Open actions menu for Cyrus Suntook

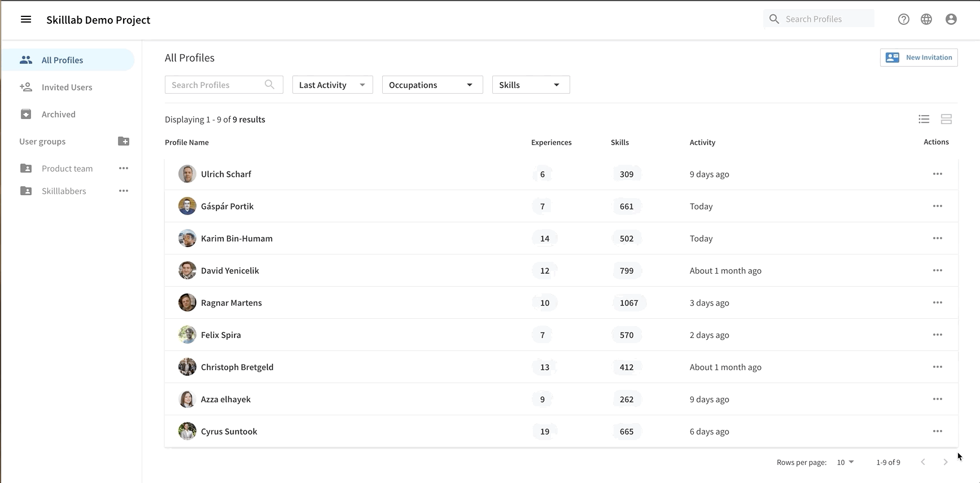pyautogui.click(x=938, y=431)
